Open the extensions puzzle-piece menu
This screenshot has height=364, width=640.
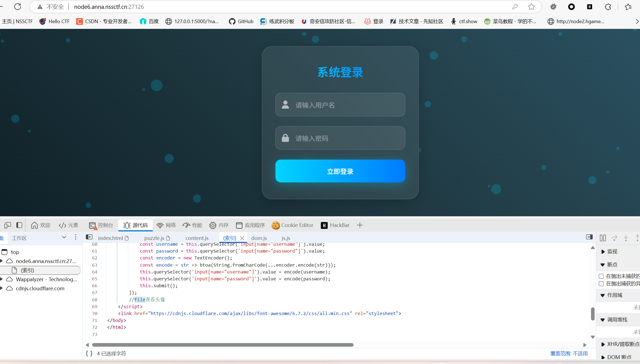pos(608,7)
